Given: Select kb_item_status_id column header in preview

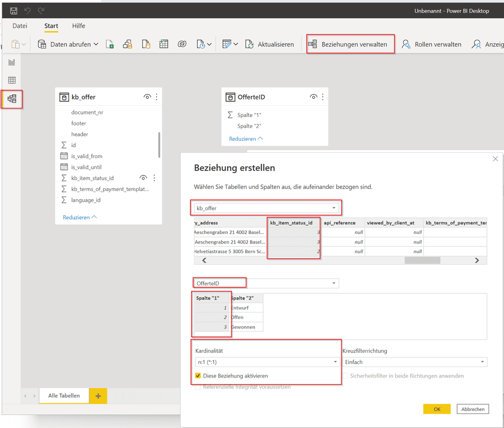Looking at the screenshot, I should (x=293, y=223).
